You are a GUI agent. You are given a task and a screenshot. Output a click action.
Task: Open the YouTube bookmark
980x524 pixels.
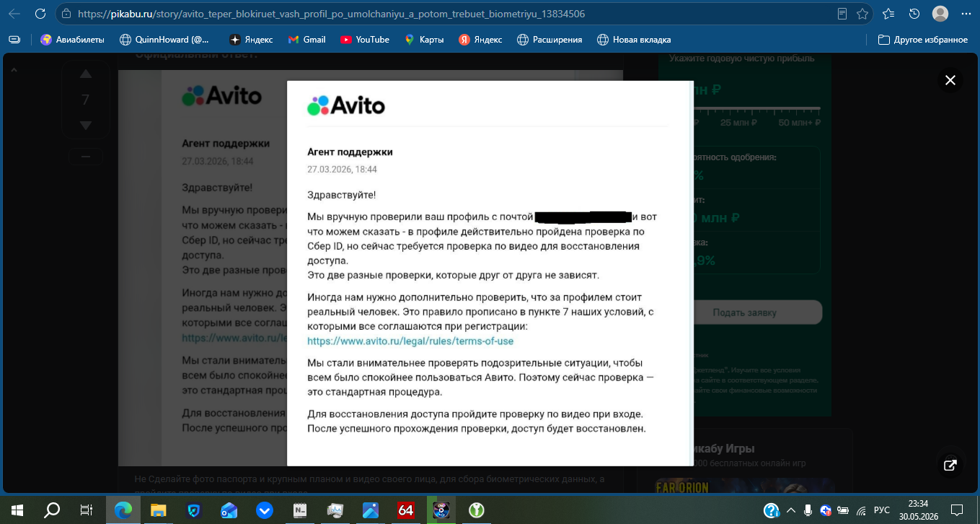pos(365,40)
